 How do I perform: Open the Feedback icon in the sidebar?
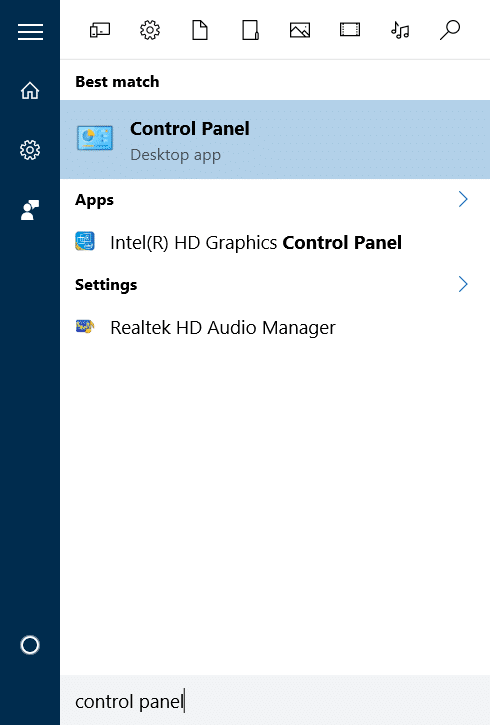pyautogui.click(x=30, y=210)
